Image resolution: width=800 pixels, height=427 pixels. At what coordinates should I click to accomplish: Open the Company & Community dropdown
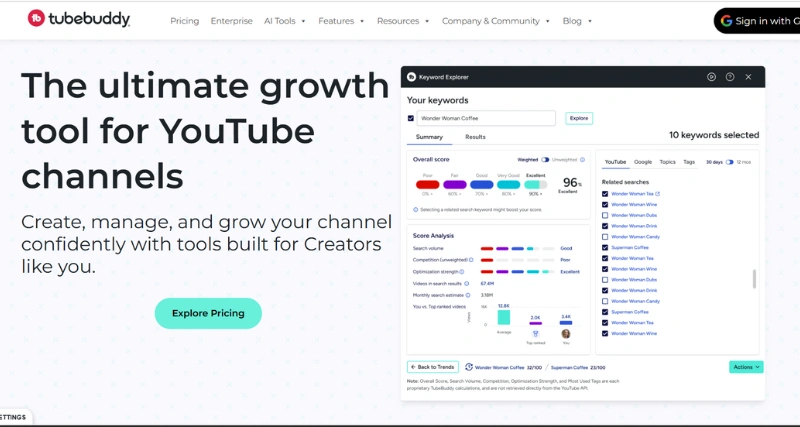click(x=496, y=21)
